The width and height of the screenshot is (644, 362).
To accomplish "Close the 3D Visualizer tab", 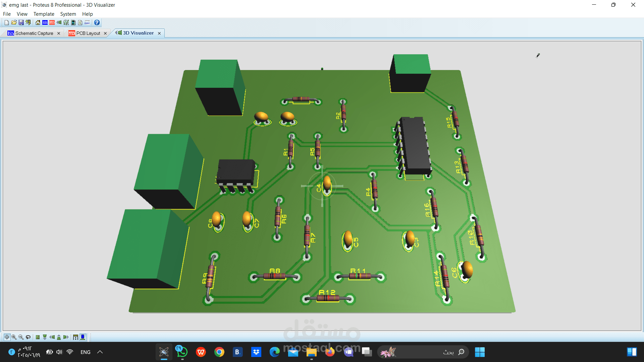I will (x=159, y=33).
